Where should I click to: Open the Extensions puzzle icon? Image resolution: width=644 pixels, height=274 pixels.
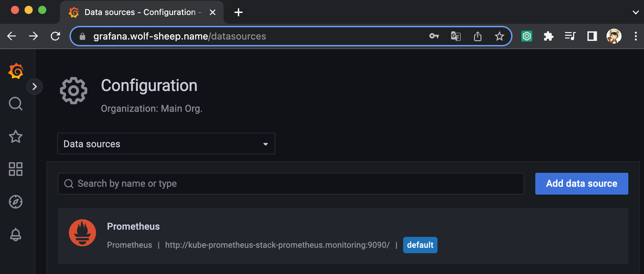[549, 36]
